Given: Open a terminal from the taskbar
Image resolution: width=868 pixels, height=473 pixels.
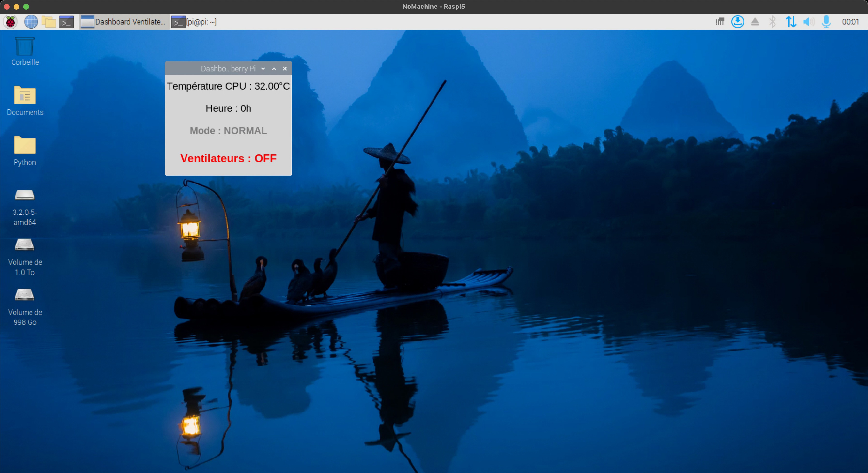Looking at the screenshot, I should tap(66, 22).
